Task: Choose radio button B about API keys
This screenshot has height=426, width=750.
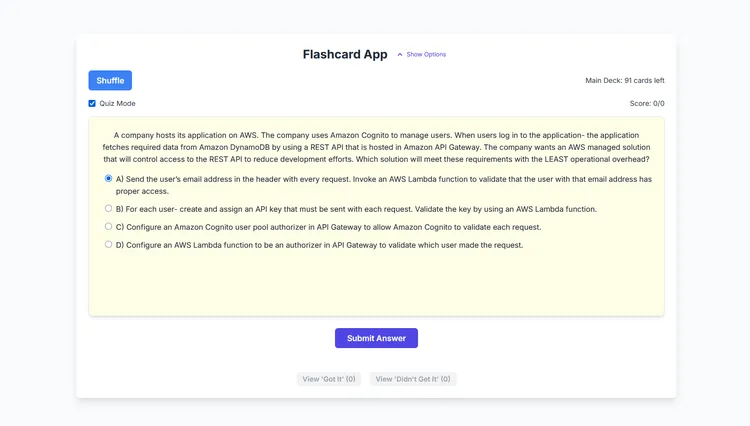Action: pos(109,208)
